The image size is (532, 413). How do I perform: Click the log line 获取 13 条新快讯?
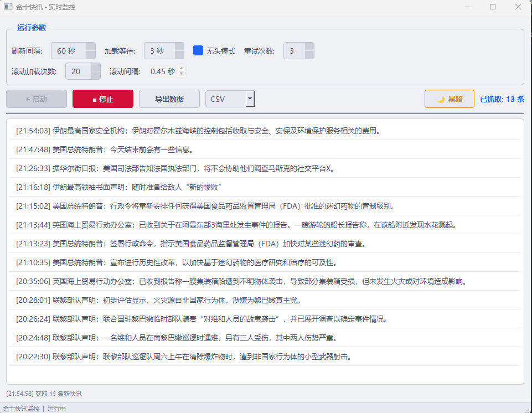[44, 394]
